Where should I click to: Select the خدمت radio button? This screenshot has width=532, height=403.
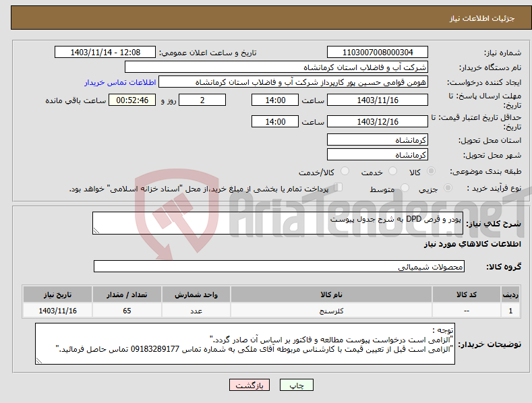tap(392, 171)
